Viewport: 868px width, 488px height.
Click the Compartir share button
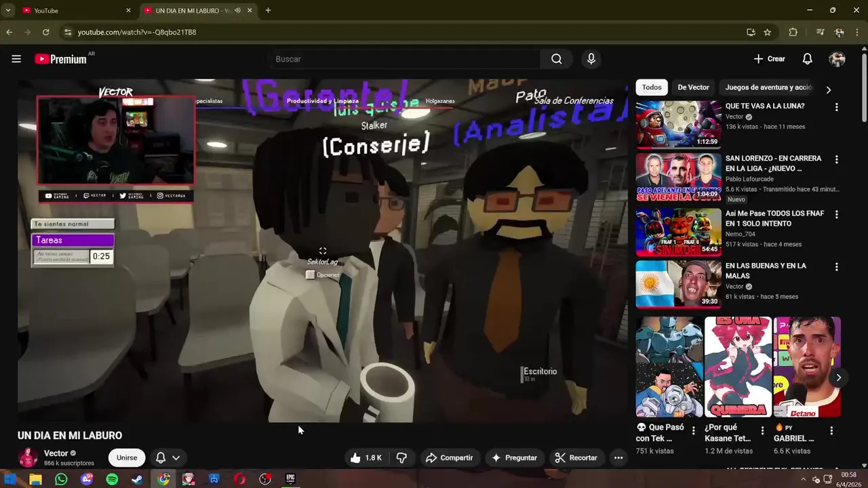[449, 457]
